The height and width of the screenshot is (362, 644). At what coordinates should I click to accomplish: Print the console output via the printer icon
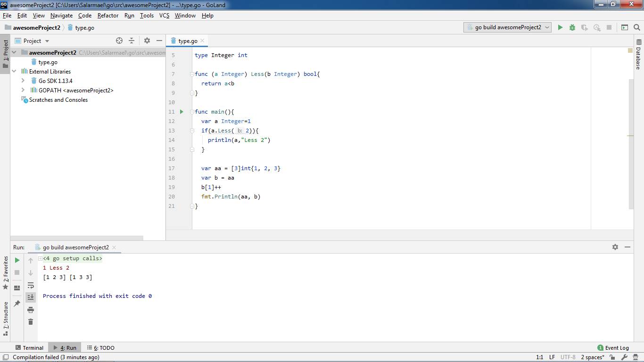(31, 310)
